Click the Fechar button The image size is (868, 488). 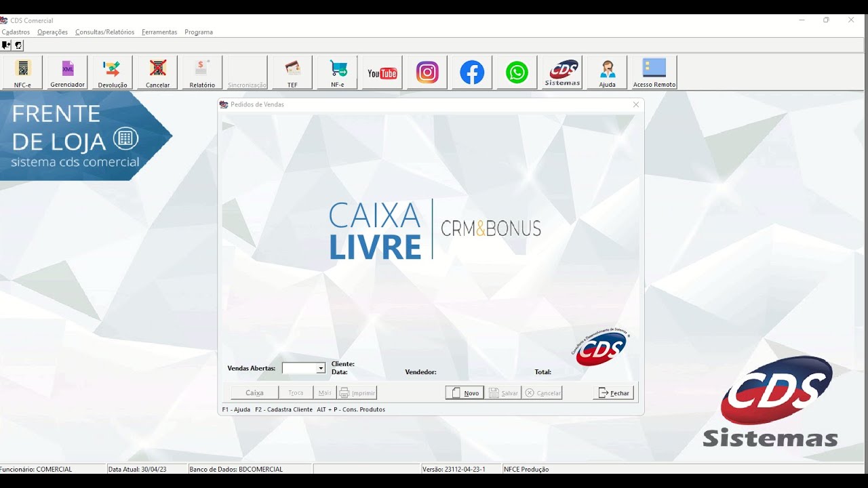(614, 393)
